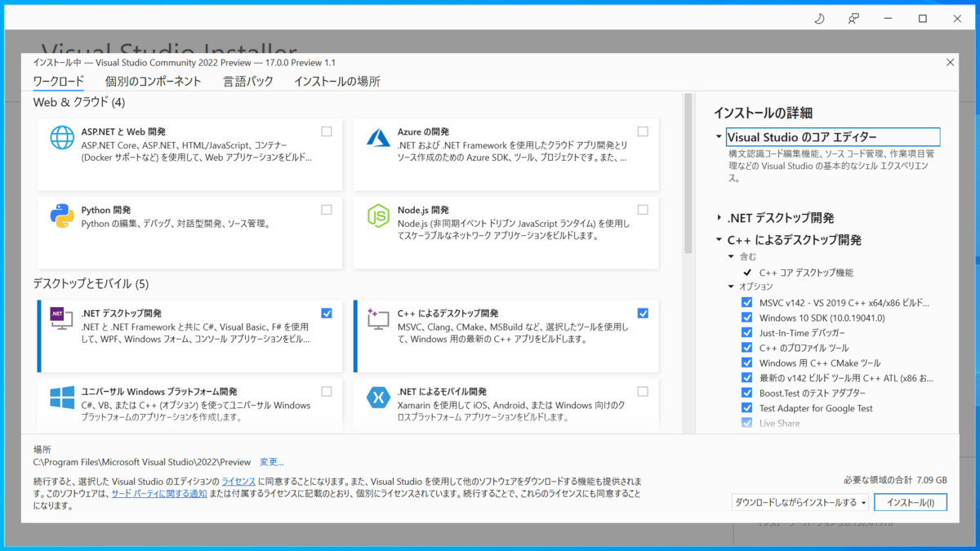The image size is (980, 551).
Task: Click the Xamarin .NET モバイル開発 icon
Action: coord(377,397)
